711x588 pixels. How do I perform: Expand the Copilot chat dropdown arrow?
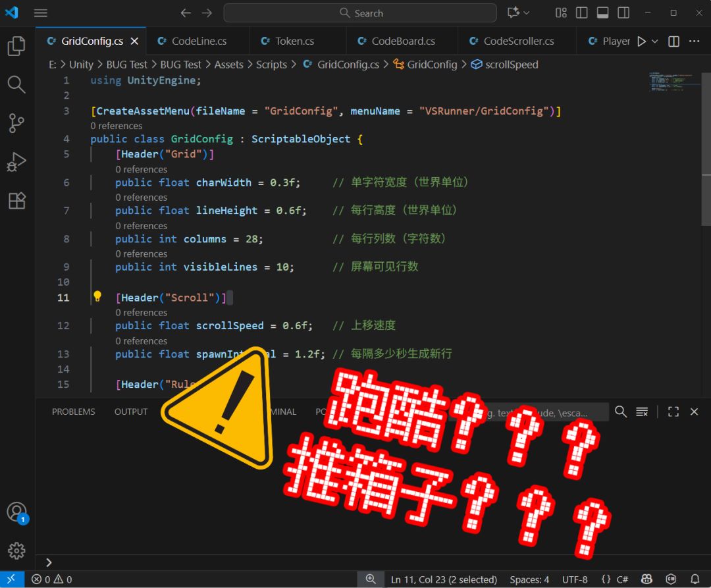[x=527, y=13]
